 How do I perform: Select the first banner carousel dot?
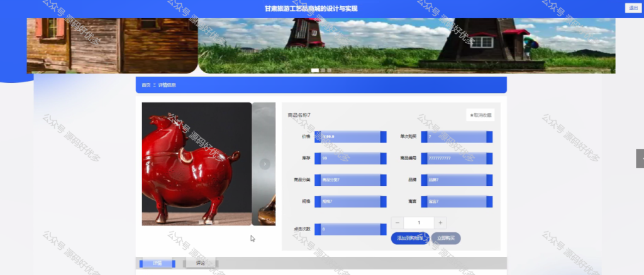click(315, 70)
